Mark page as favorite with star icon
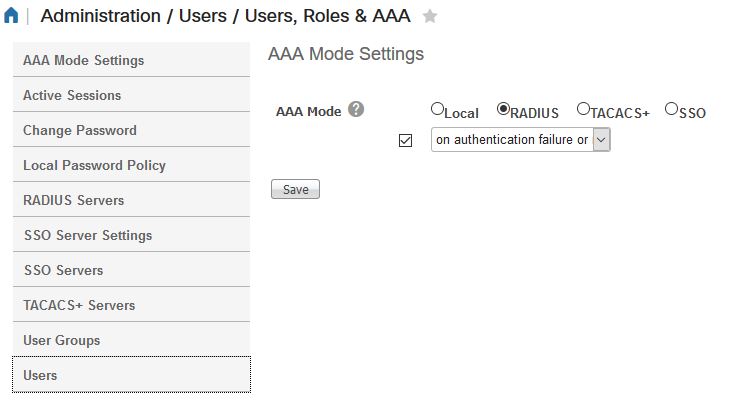 pos(429,16)
